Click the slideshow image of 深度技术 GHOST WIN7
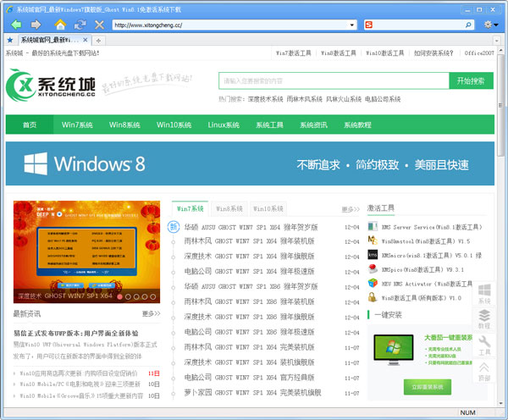Image resolution: width=508 pixels, height=420 pixels. 86,251
